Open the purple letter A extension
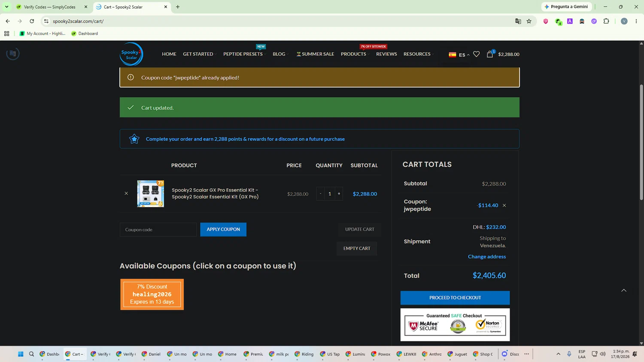The width and height of the screenshot is (644, 362). coord(570,21)
